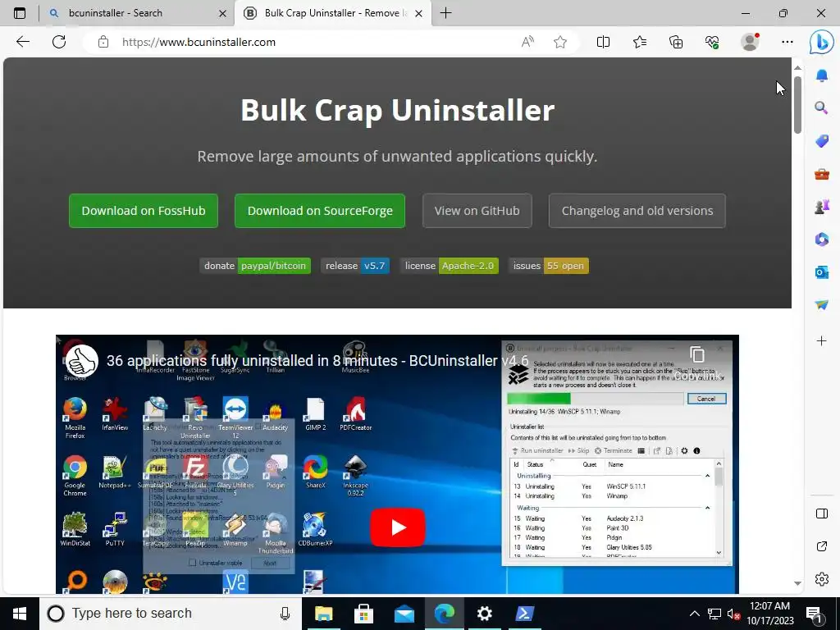840x630 pixels.
Task: Open the sidebar Microsoft 365 icon
Action: pos(822,240)
